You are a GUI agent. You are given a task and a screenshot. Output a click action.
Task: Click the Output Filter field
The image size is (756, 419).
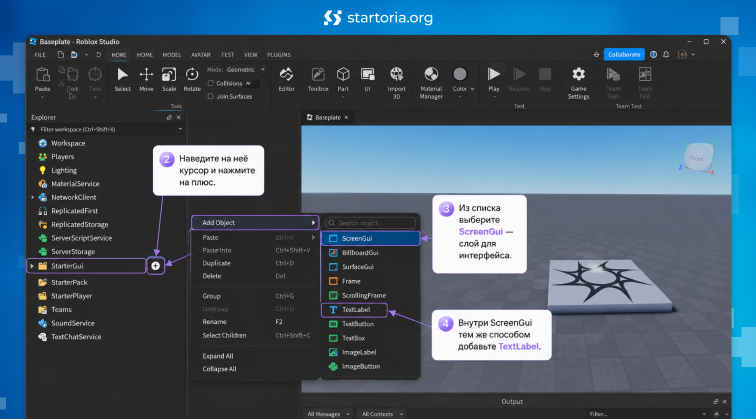(x=646, y=414)
